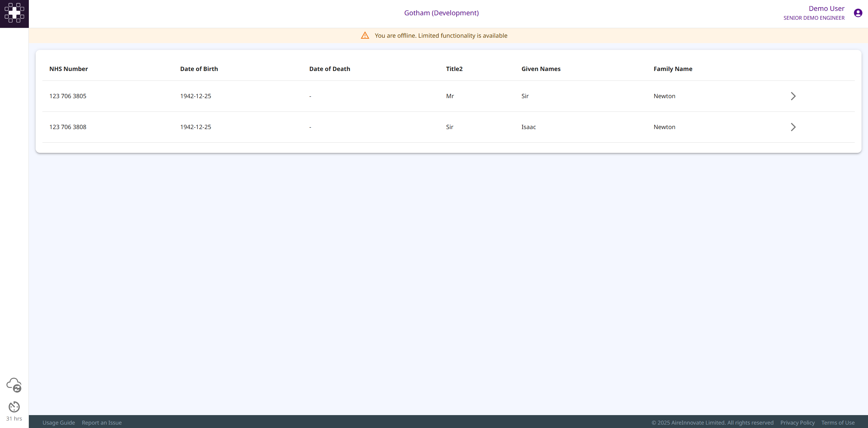Screen dimensions: 868x428
Task: Click the Given Names column header
Action: click(541, 69)
